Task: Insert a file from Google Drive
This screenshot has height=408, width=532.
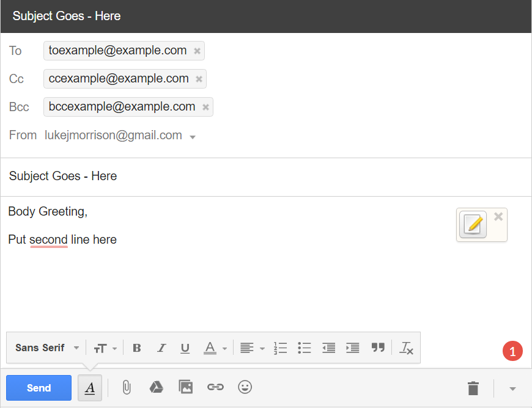Action: coord(156,387)
